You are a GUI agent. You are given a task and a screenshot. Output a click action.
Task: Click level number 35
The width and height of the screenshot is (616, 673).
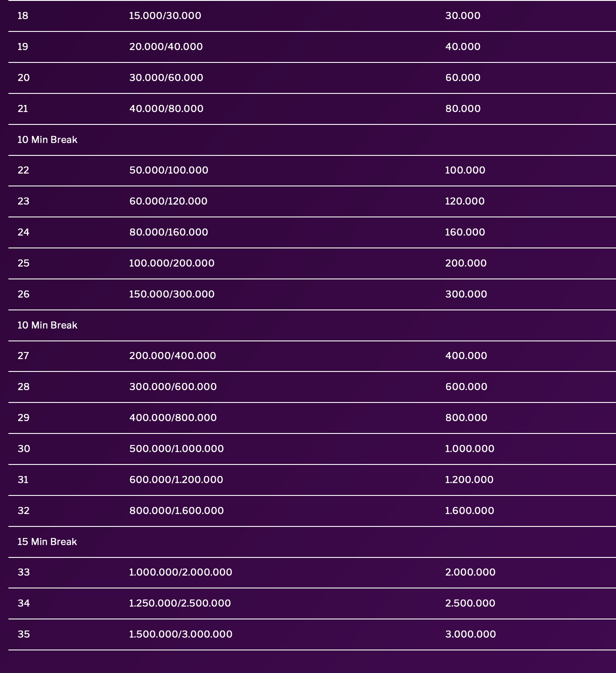23,634
